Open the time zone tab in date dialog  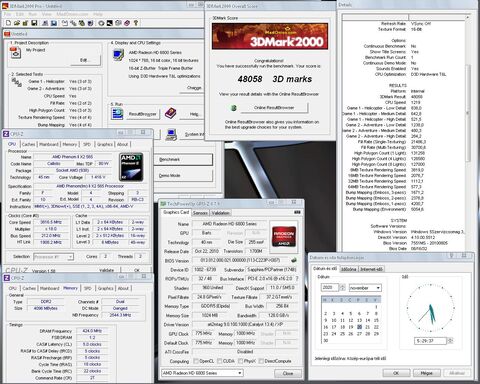click(349, 269)
